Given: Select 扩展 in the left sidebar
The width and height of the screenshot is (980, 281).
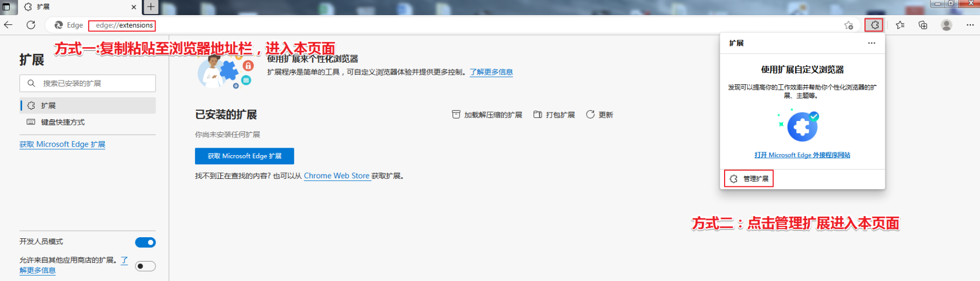Looking at the screenshot, I should tap(88, 105).
